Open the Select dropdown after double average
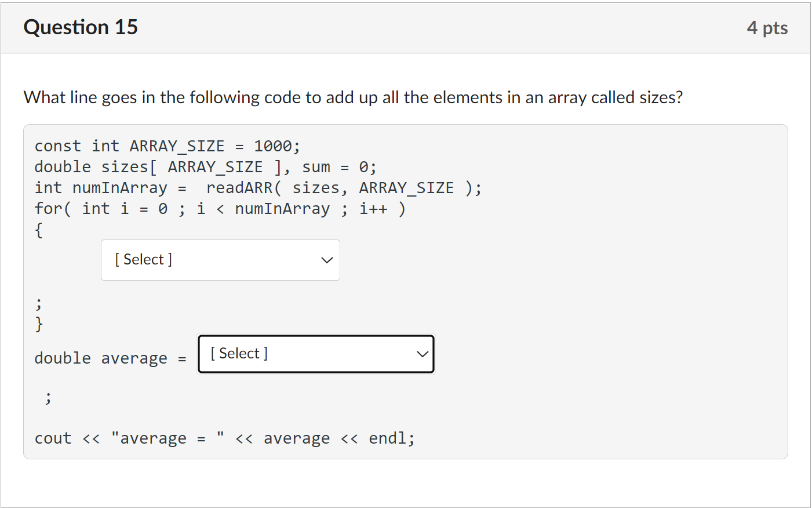This screenshot has height=508, width=812. click(x=316, y=354)
